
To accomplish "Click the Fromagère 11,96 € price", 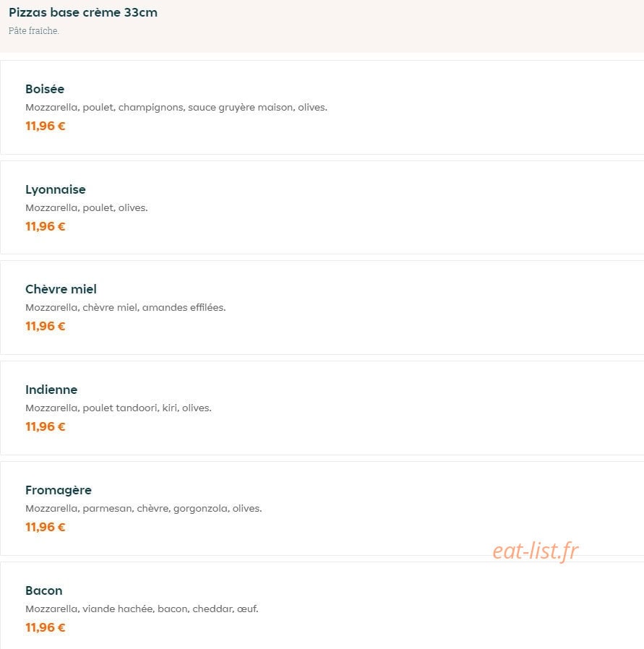I will click(x=46, y=528).
